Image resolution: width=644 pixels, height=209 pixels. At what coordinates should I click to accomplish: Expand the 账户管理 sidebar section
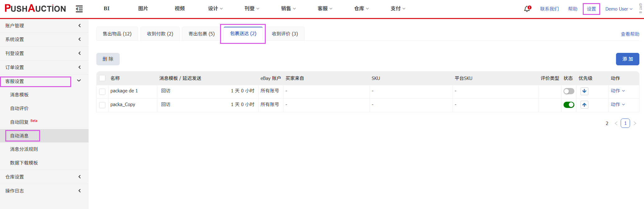(44, 26)
